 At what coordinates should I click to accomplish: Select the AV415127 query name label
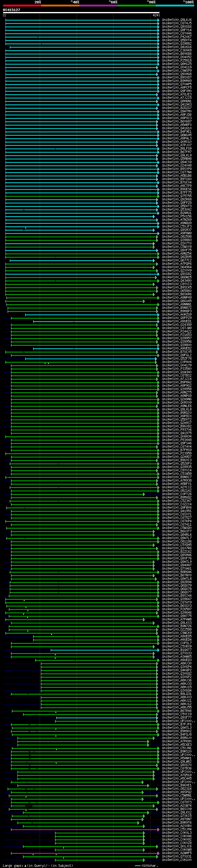[x=11, y=10]
